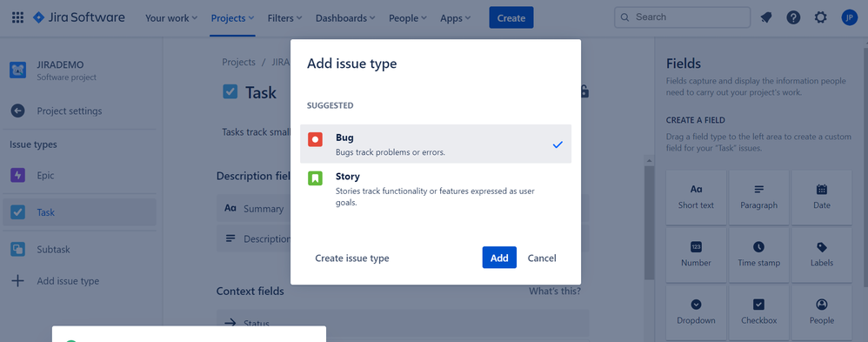The height and width of the screenshot is (342, 868).
Task: Click the Search input field
Action: [680, 17]
